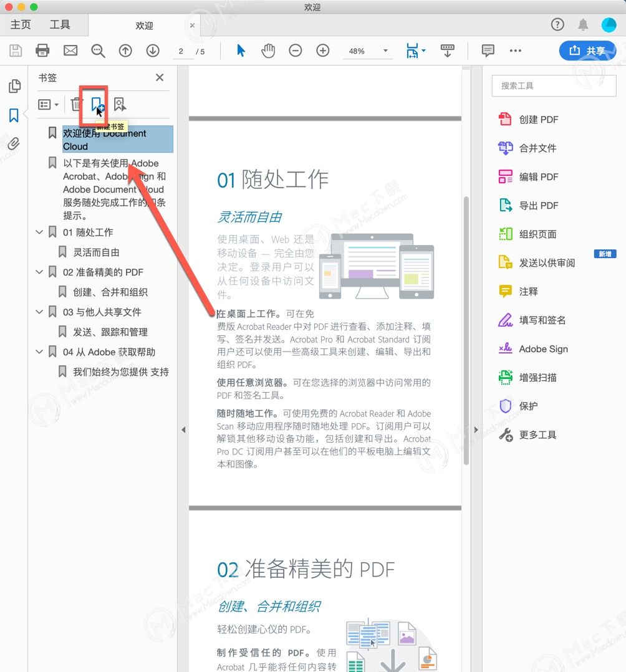The width and height of the screenshot is (626, 672).
Task: Open the attachments paperclip panel
Action: point(14,143)
